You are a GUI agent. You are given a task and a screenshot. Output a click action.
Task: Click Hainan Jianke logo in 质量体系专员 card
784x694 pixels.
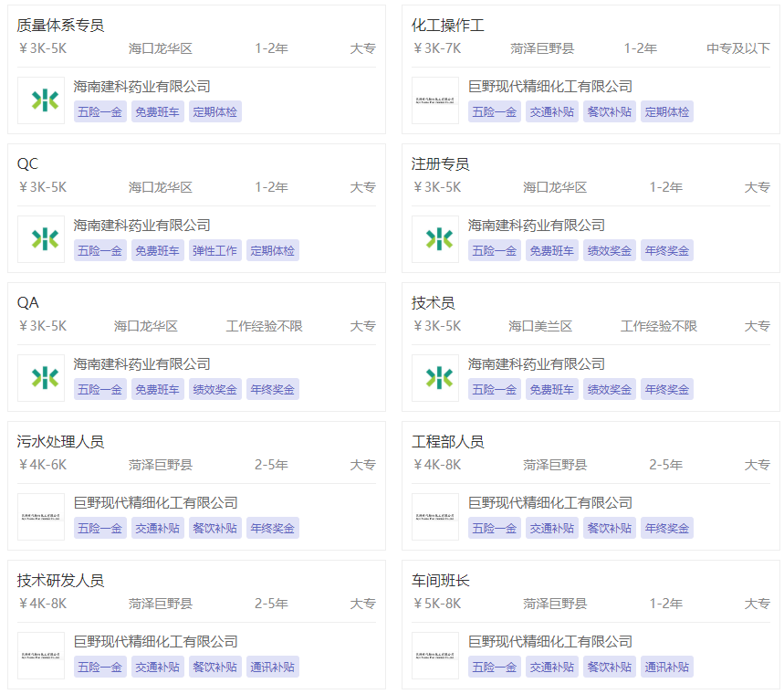[41, 100]
